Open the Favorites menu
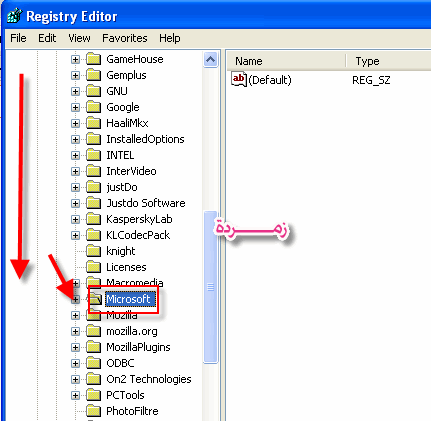The image size is (431, 421). click(x=125, y=38)
